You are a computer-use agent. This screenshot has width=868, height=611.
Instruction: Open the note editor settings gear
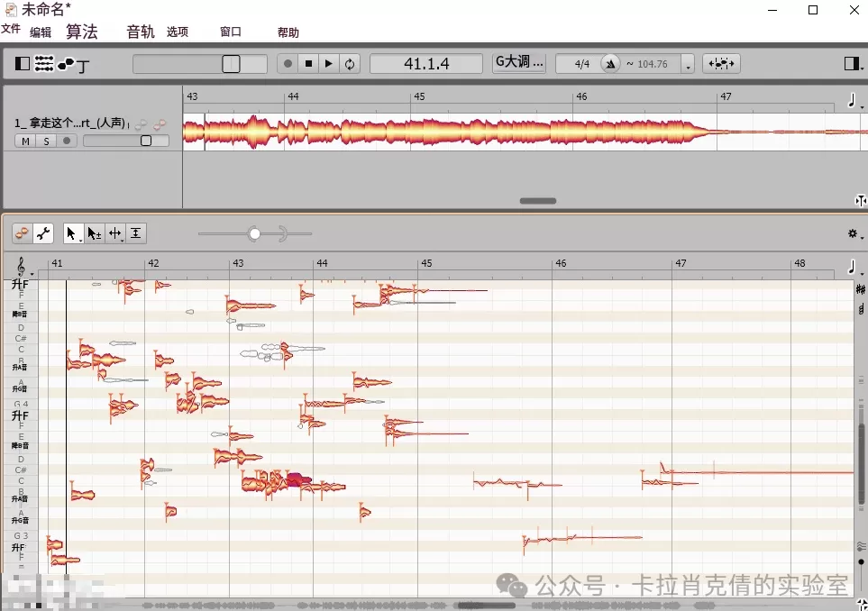(x=852, y=233)
